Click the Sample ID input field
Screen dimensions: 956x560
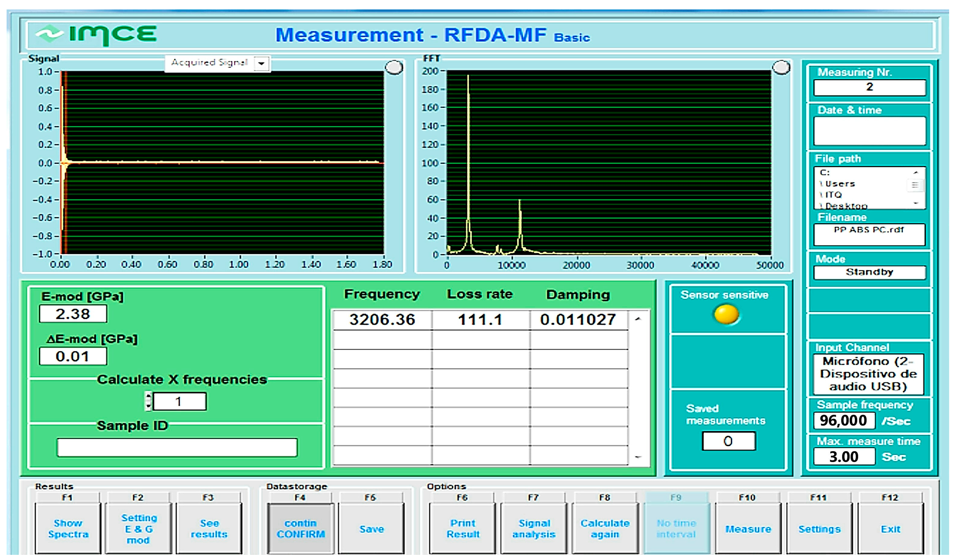pos(177,448)
